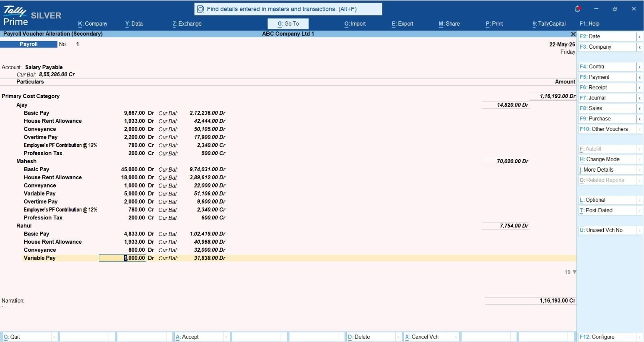644x342 pixels.
Task: Click the notification bell icon
Action: pos(577,9)
